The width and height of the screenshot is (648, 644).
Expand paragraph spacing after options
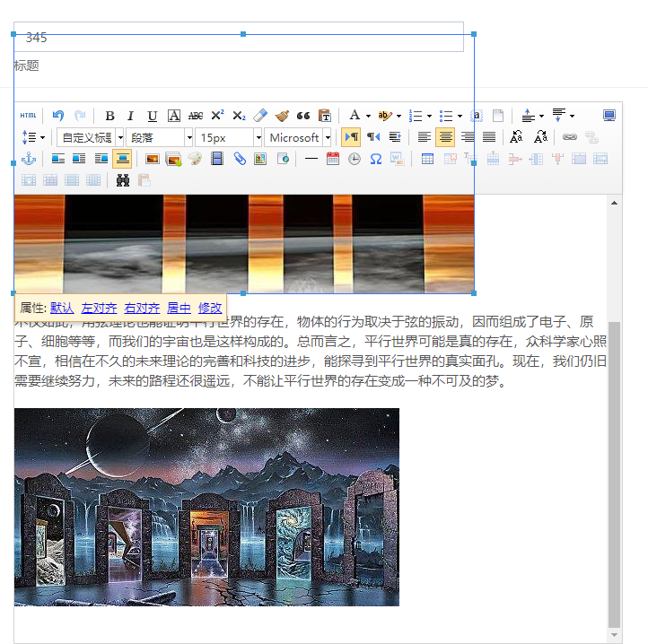tap(572, 116)
